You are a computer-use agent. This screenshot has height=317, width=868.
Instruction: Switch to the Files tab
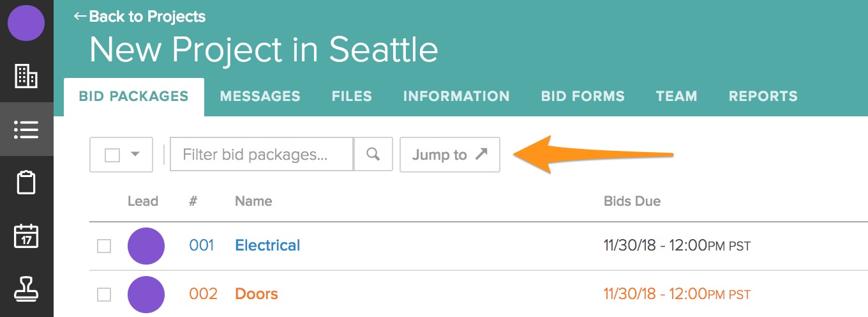352,97
